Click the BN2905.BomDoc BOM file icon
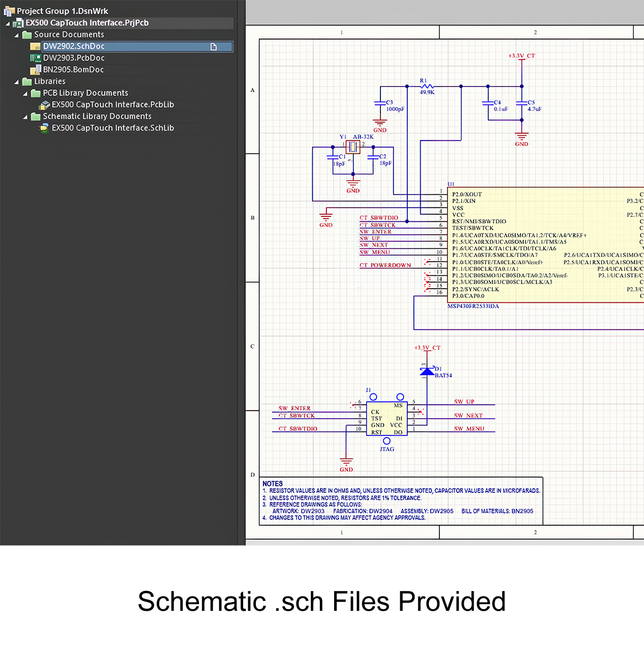 (x=36, y=70)
